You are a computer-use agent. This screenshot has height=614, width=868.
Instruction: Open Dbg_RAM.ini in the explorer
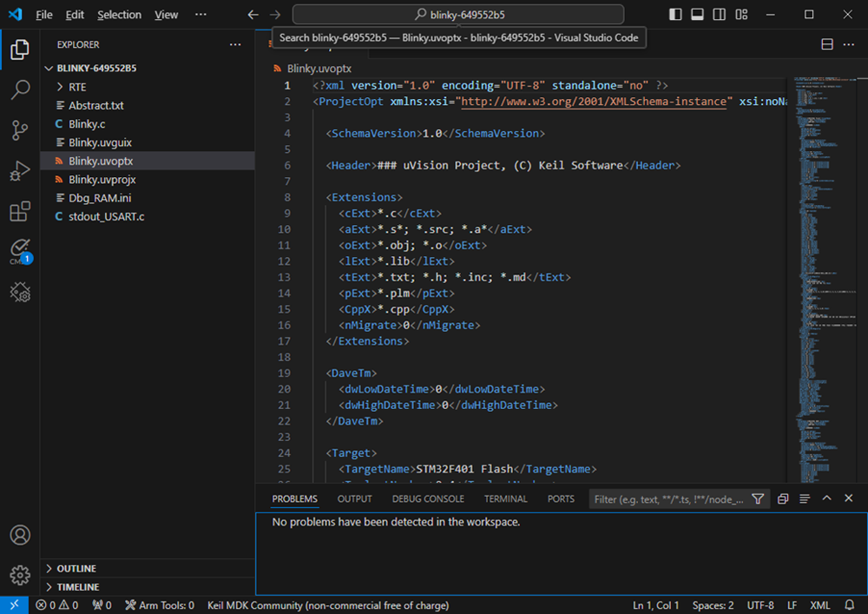click(x=148, y=198)
